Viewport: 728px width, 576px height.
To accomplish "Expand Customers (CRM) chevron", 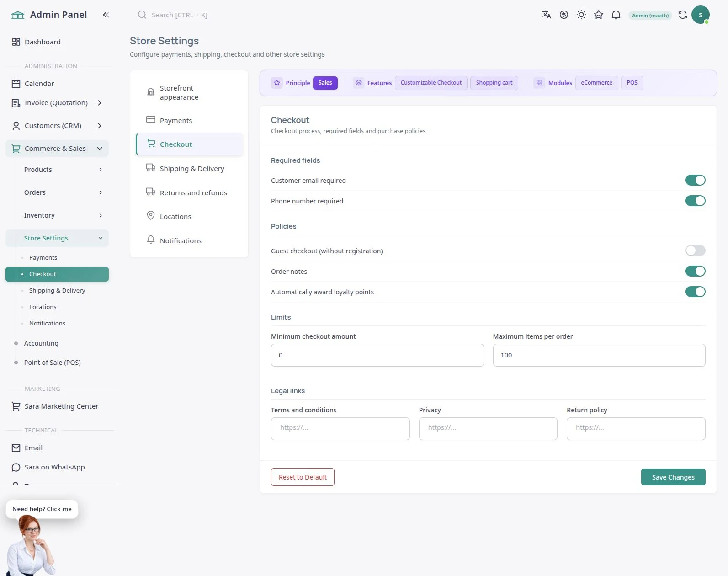I will 100,126.
